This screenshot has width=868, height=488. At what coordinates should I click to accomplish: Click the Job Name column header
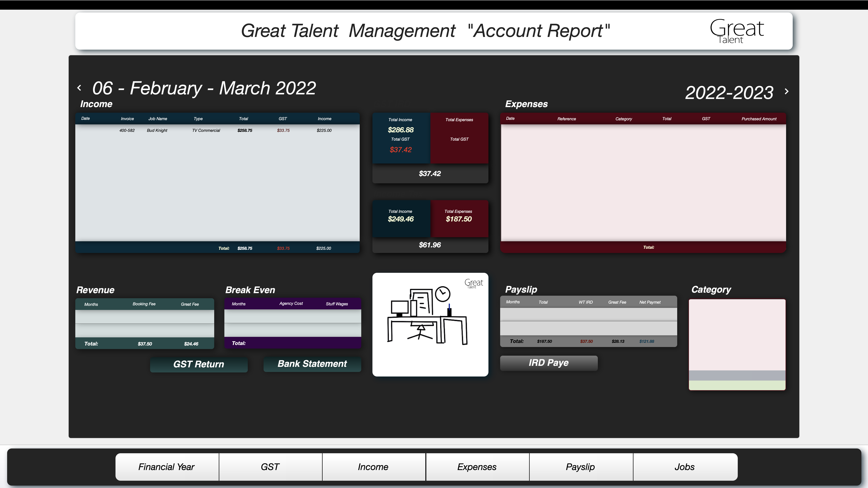click(158, 119)
